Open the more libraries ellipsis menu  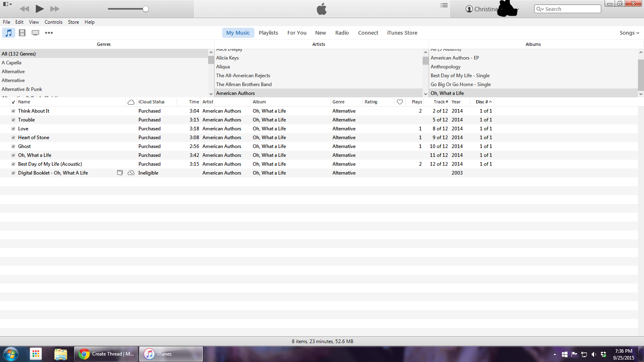pyautogui.click(x=49, y=33)
